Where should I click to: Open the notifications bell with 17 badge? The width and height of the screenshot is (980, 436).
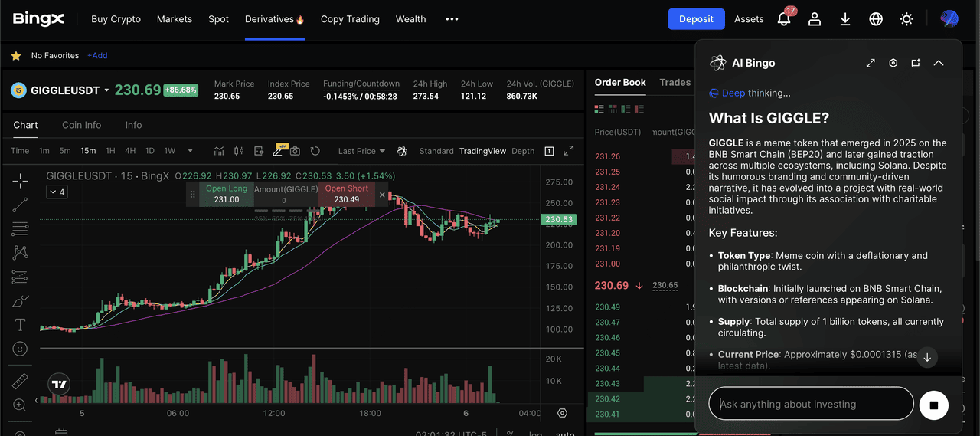[784, 18]
